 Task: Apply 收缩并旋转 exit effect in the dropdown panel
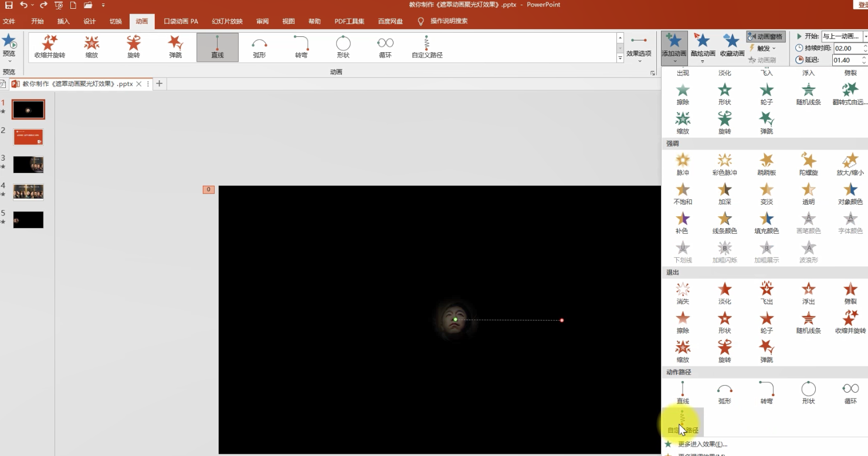[850, 322]
